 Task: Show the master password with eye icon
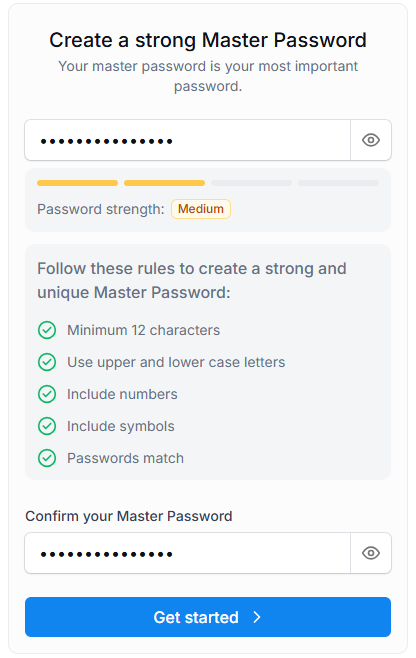coord(371,140)
